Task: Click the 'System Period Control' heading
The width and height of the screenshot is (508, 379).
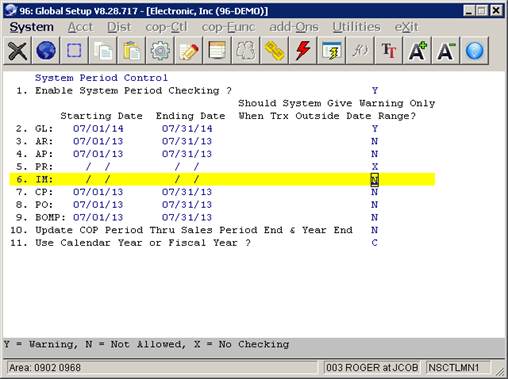Action: [101, 78]
